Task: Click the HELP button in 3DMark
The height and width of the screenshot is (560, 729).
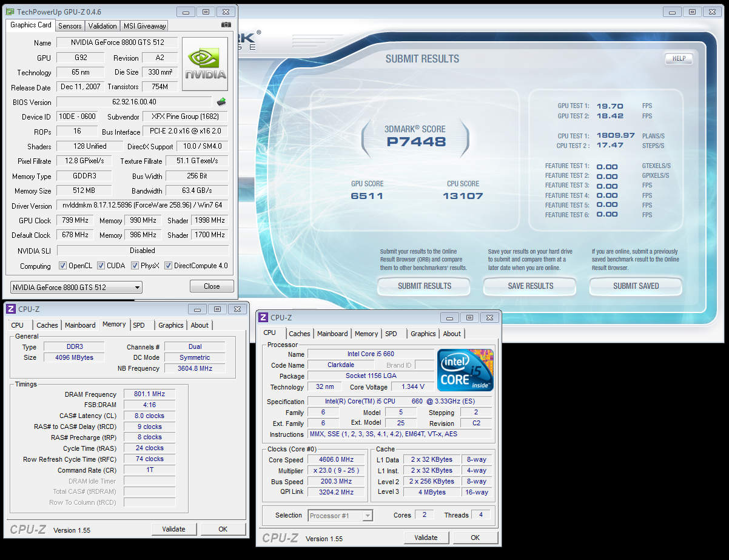Action: point(679,59)
